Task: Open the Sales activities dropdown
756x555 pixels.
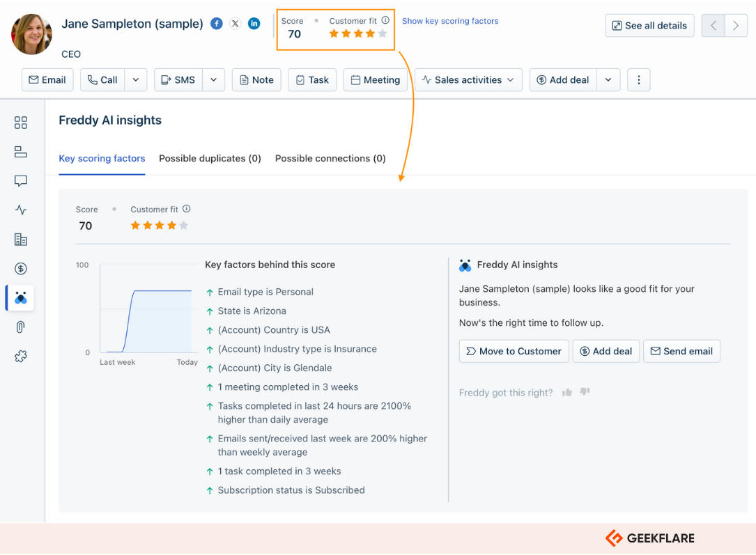Action: tap(468, 80)
